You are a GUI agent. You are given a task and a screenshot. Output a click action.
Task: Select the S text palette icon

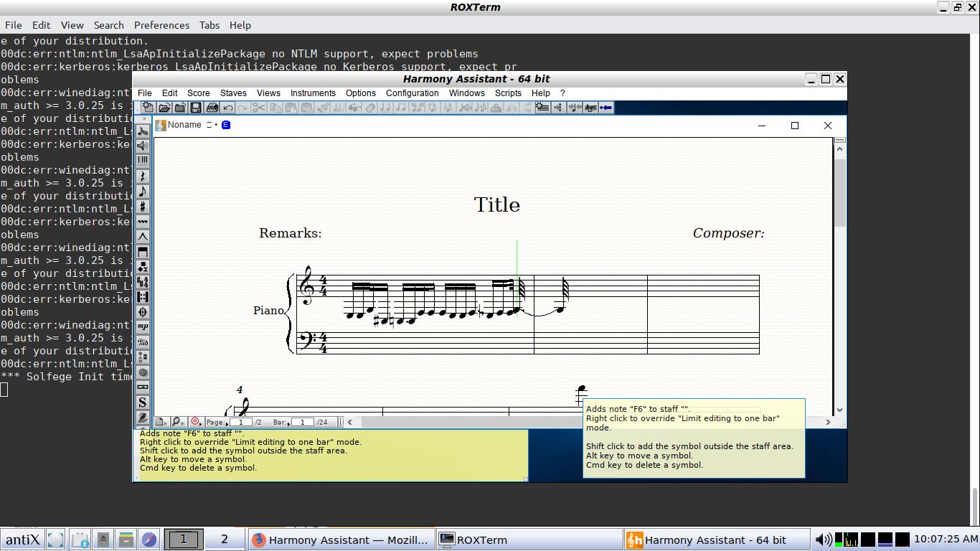(x=143, y=402)
